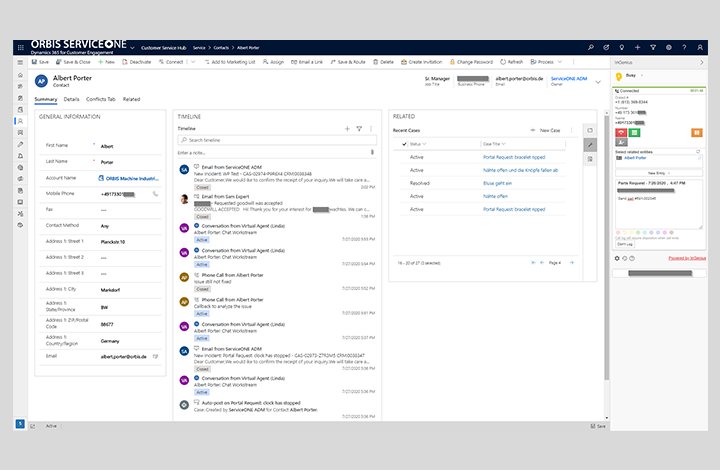Open timeline more options menu
720x470 pixels.
(371, 129)
